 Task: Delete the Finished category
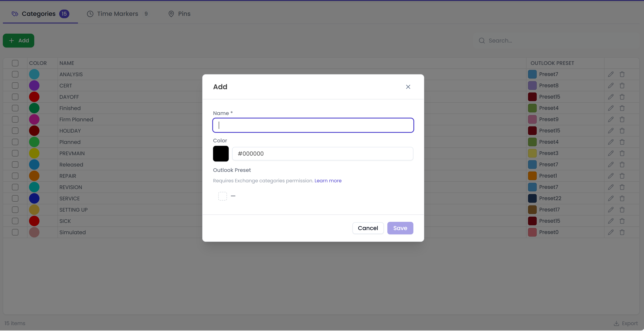pyautogui.click(x=622, y=108)
